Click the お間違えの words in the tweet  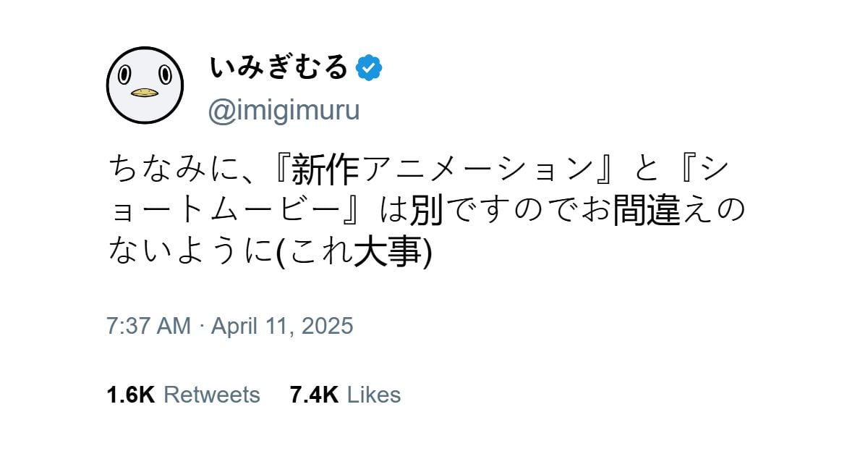click(661, 211)
